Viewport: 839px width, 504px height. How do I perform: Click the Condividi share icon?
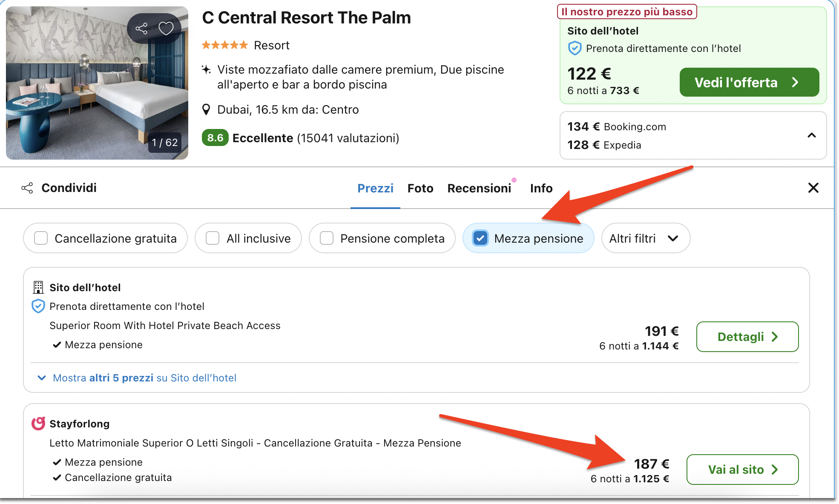coord(27,188)
